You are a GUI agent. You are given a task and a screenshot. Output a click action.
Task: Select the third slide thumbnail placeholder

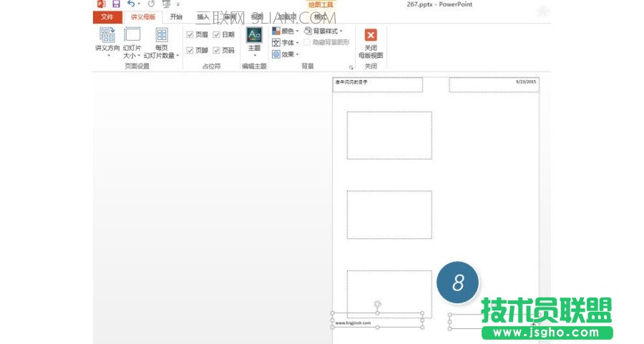pos(389,294)
